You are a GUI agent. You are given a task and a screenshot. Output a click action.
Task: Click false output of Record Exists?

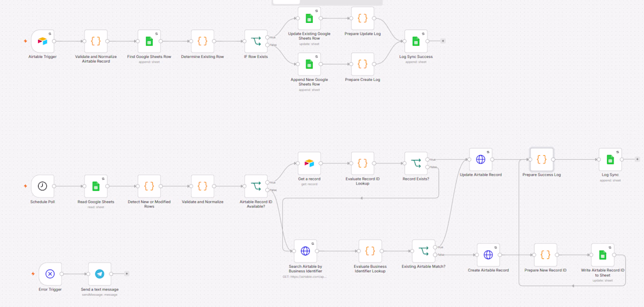pos(428,167)
